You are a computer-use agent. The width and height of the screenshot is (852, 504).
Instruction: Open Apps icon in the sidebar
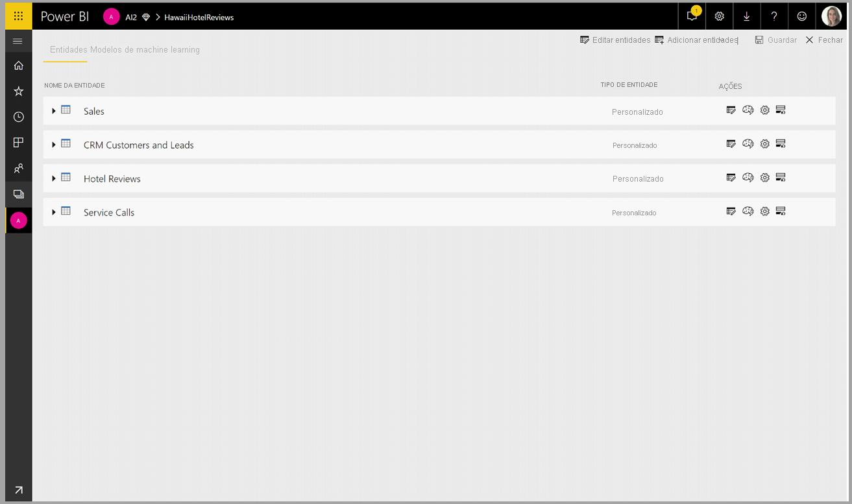tap(18, 143)
